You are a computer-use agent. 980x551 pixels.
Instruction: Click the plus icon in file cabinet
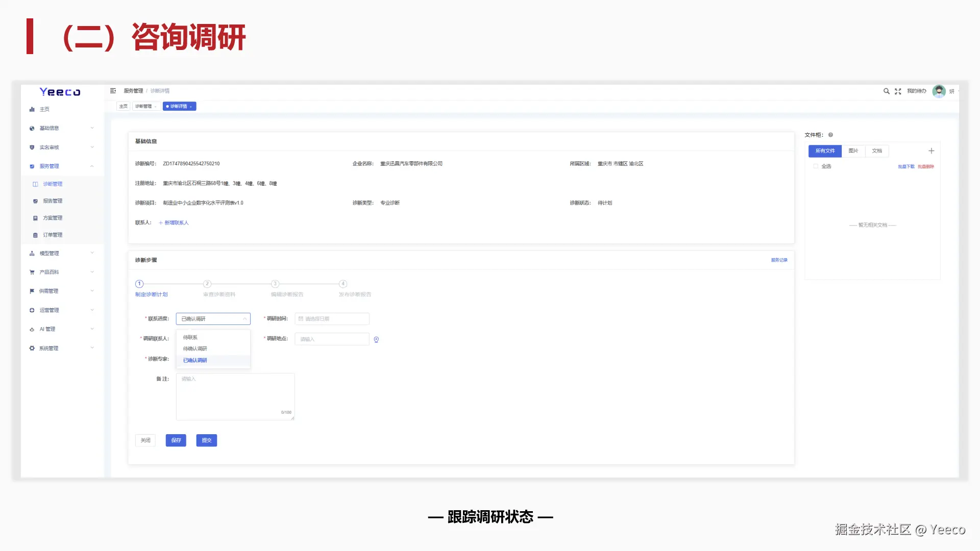tap(931, 151)
